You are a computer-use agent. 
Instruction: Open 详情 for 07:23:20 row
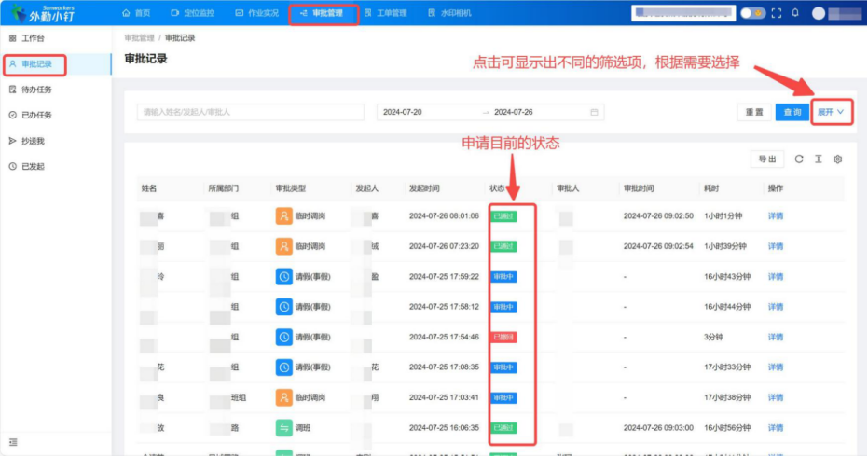776,246
